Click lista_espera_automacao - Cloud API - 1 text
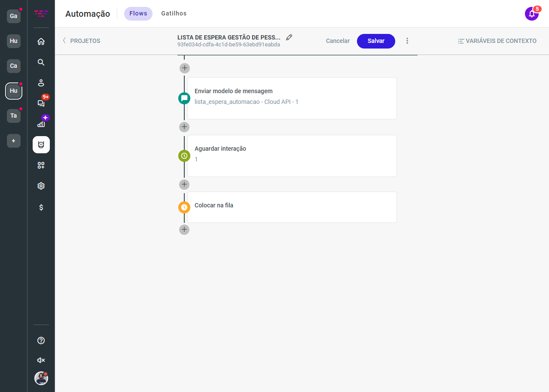The width and height of the screenshot is (549, 392). tap(247, 102)
